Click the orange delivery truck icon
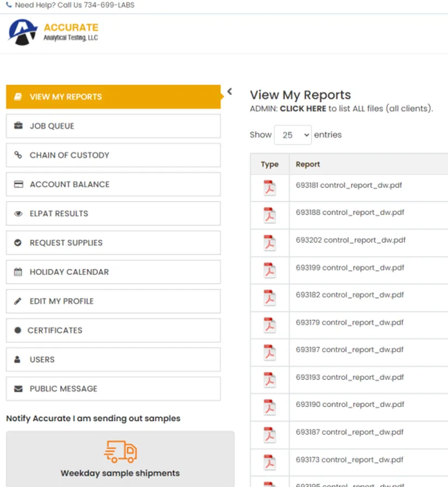Viewport: 448px width, 487px height. (x=120, y=451)
